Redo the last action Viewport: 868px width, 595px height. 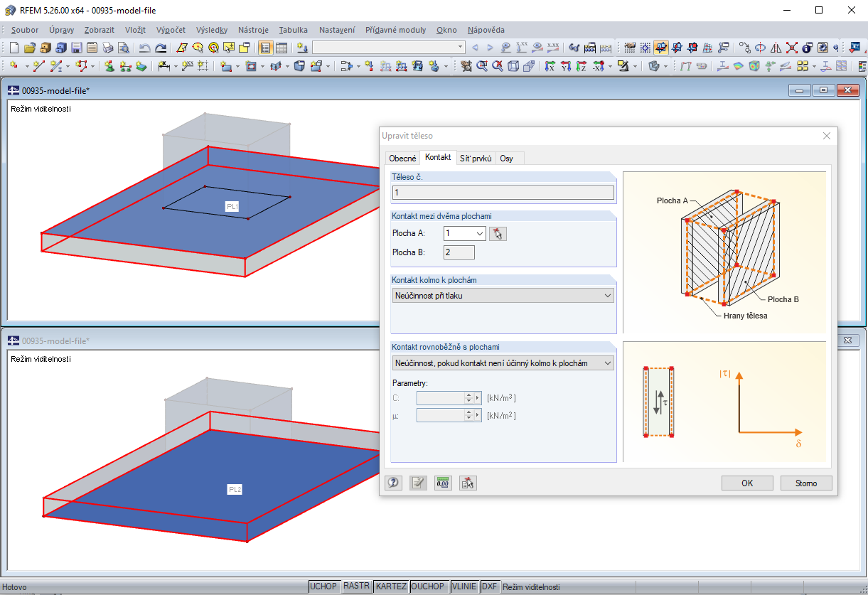click(x=161, y=48)
